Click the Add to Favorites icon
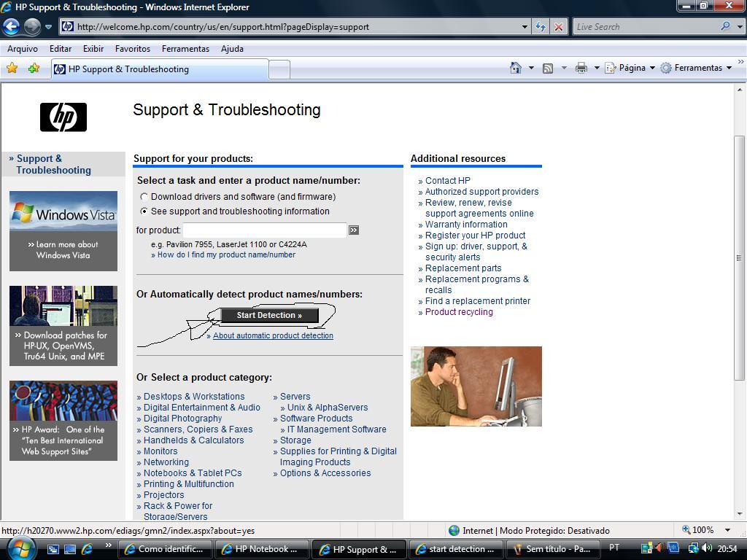This screenshot has width=747, height=560. (34, 68)
